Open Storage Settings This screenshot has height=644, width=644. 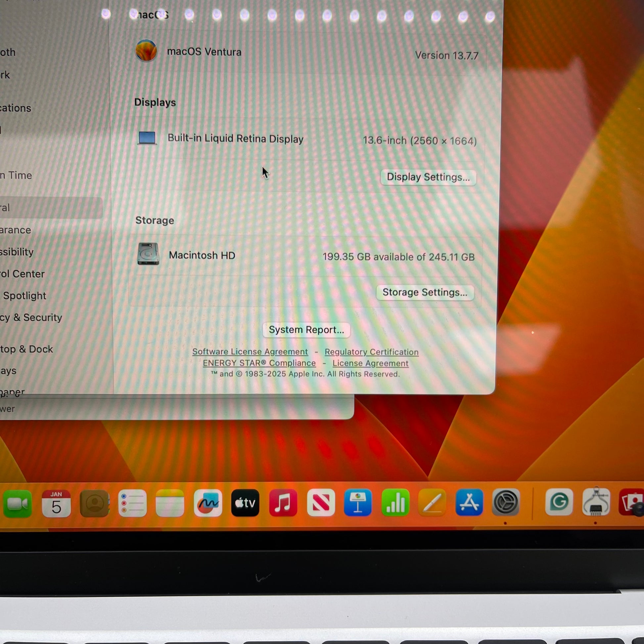(425, 292)
